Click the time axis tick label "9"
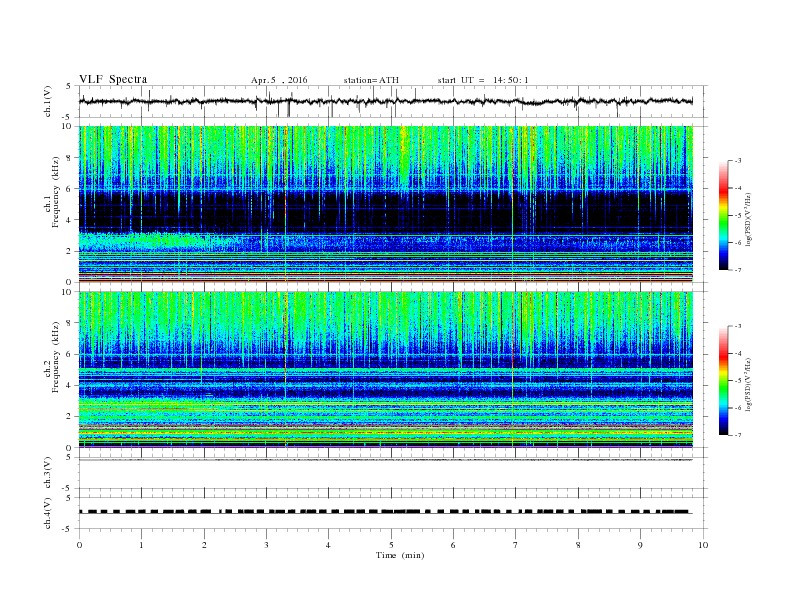Image resolution: width=792 pixels, height=612 pixels. [x=640, y=545]
